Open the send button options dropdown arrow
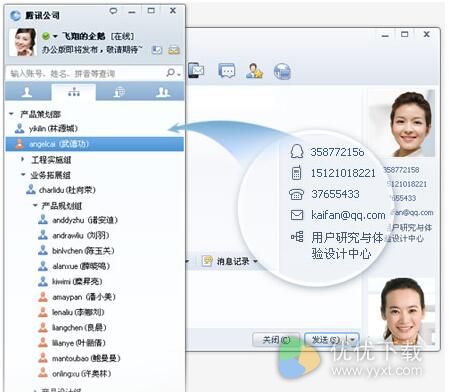This screenshot has height=392, width=449. (x=353, y=340)
